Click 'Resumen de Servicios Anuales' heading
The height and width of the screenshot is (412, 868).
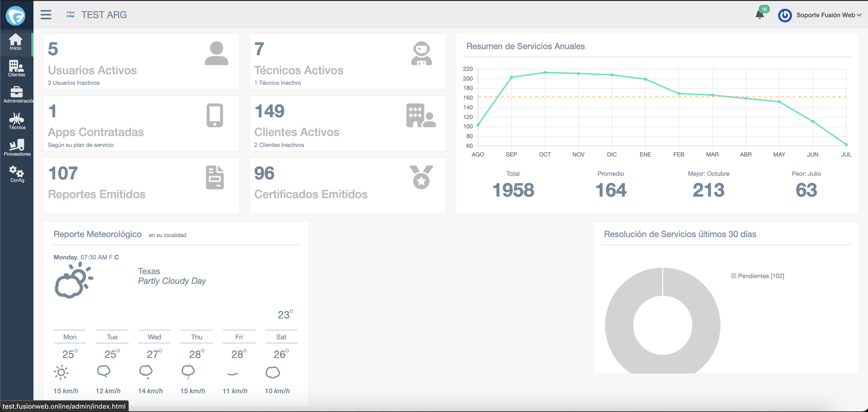[525, 46]
